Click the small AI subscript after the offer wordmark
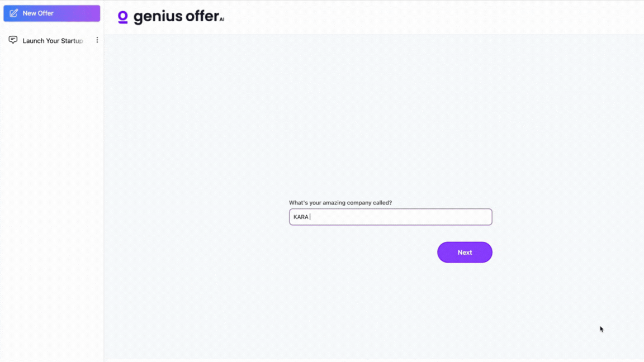Viewport: 644px width, 362px height. coord(222,19)
